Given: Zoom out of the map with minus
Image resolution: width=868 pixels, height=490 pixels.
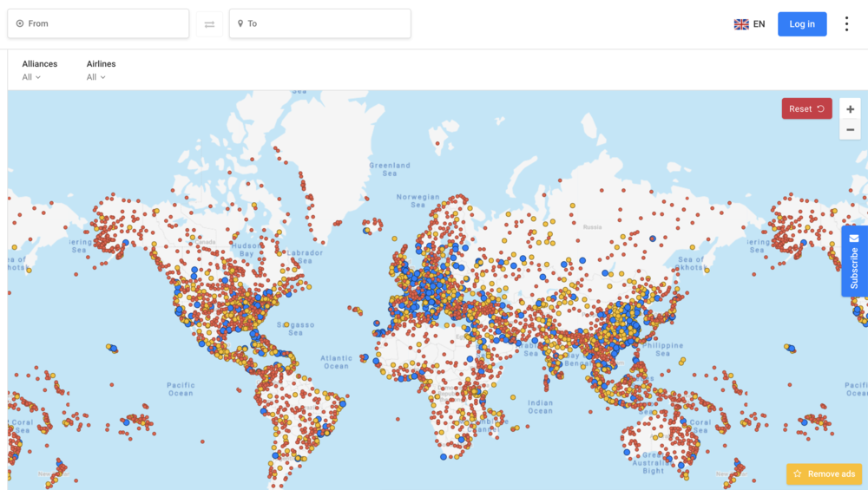Looking at the screenshot, I should [x=850, y=130].
